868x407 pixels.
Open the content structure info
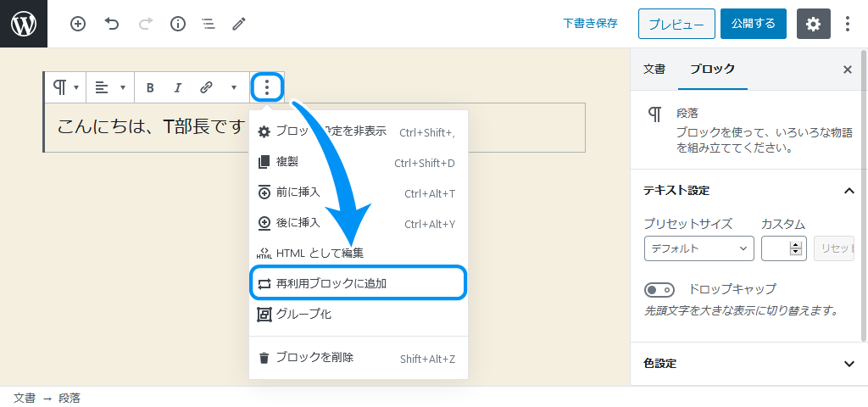pos(178,24)
